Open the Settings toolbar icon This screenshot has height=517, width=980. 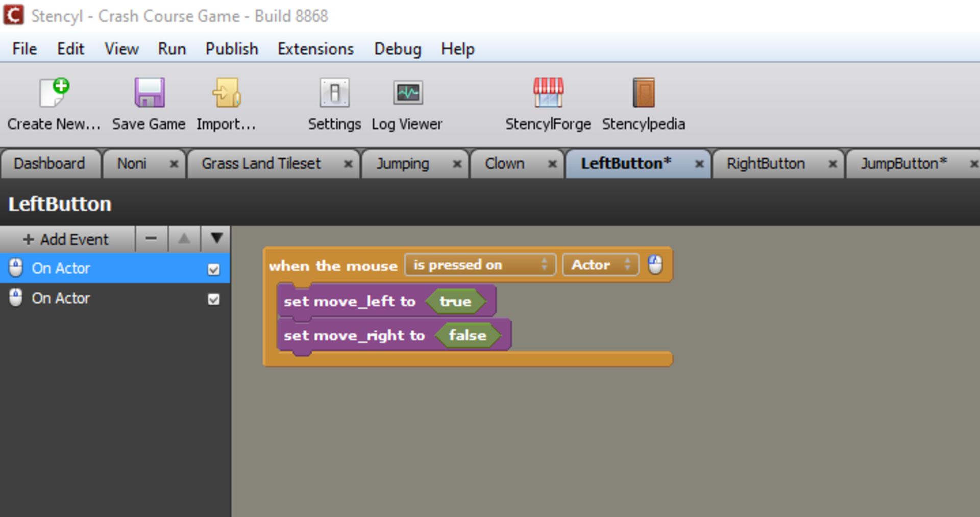point(334,93)
